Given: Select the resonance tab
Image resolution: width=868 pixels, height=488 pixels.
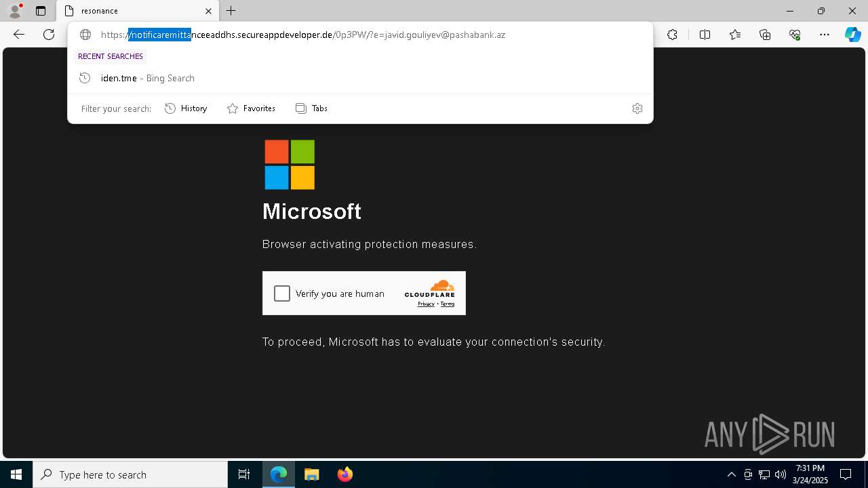Looking at the screenshot, I should coord(138,11).
